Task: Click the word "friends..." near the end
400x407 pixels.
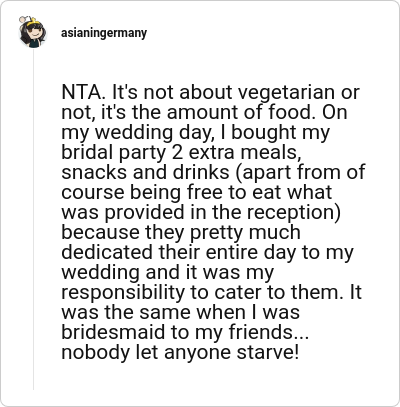Action: point(268,332)
